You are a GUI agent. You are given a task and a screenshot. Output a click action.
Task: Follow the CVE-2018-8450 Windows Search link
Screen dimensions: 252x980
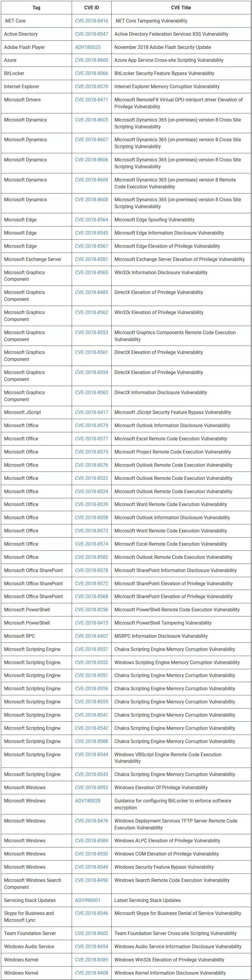(x=91, y=880)
